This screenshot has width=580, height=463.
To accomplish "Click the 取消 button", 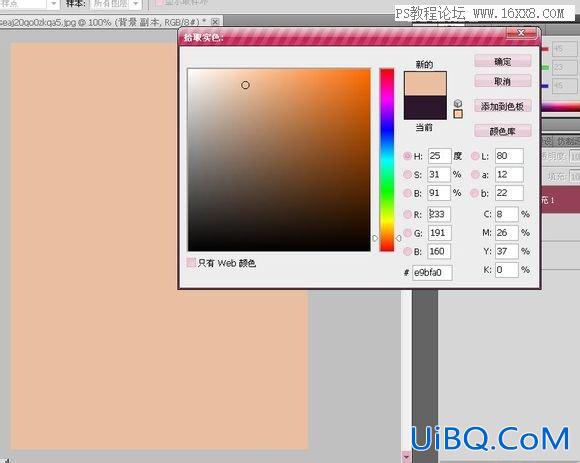I will (x=503, y=81).
